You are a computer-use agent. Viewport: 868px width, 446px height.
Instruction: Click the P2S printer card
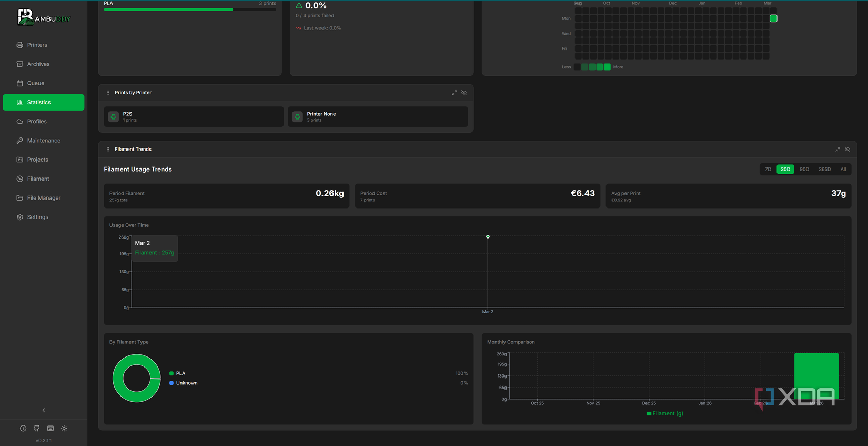coord(194,117)
